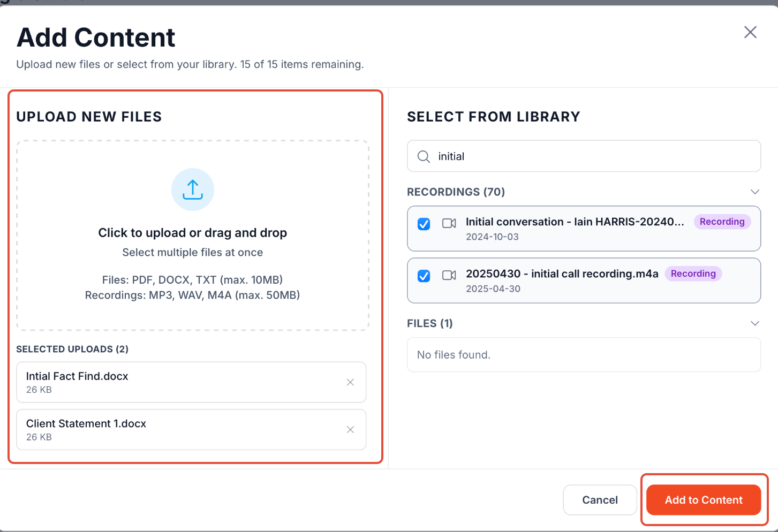Screen dimensions: 778x532
Task: Collapse the Files (1) section
Action: point(755,323)
